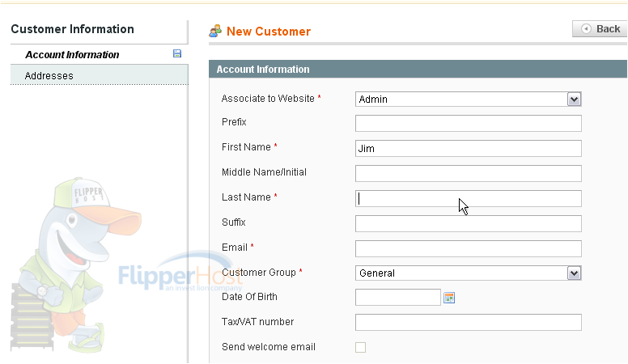The height and width of the screenshot is (364, 628).
Task: Click the save icon beside Account Information tab
Action: [177, 53]
